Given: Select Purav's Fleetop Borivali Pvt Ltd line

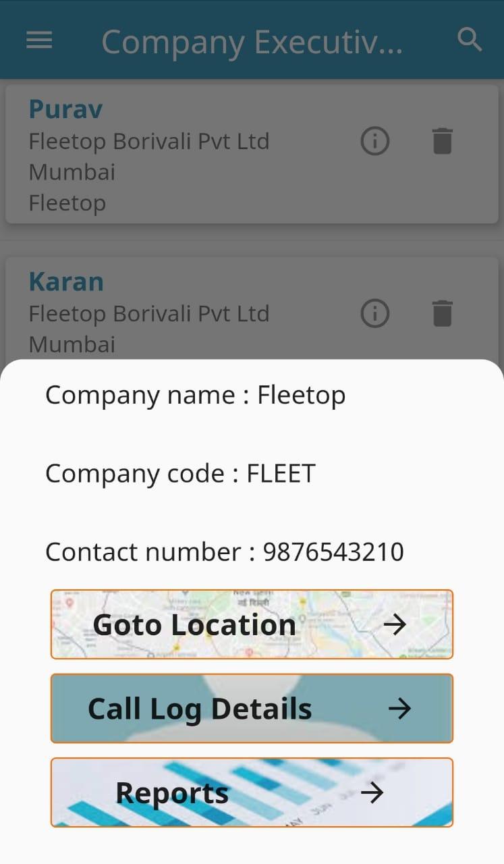Looking at the screenshot, I should point(149,141).
